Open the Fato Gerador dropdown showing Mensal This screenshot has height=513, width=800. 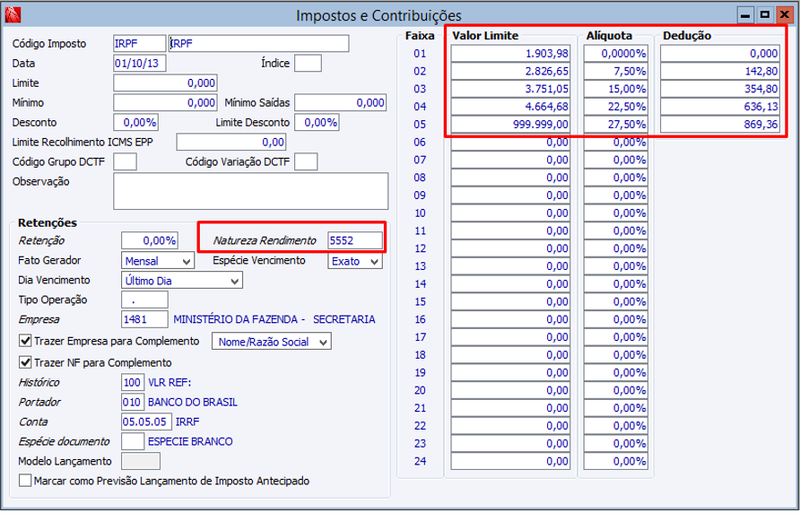point(158,261)
